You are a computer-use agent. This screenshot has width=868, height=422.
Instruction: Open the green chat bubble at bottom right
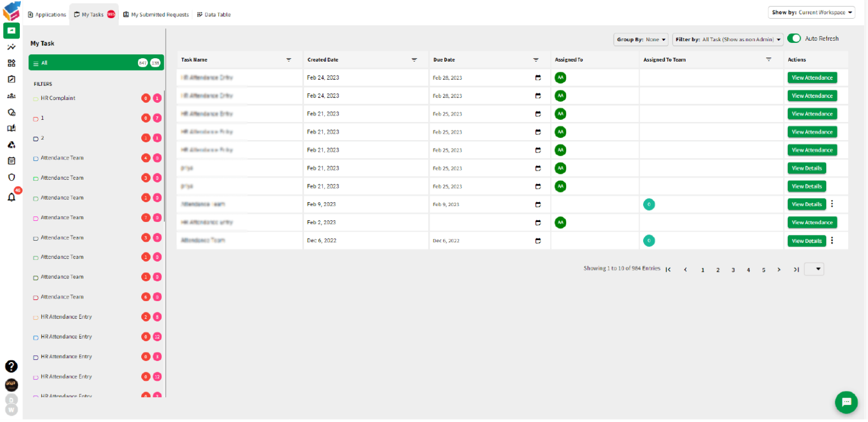tap(846, 402)
